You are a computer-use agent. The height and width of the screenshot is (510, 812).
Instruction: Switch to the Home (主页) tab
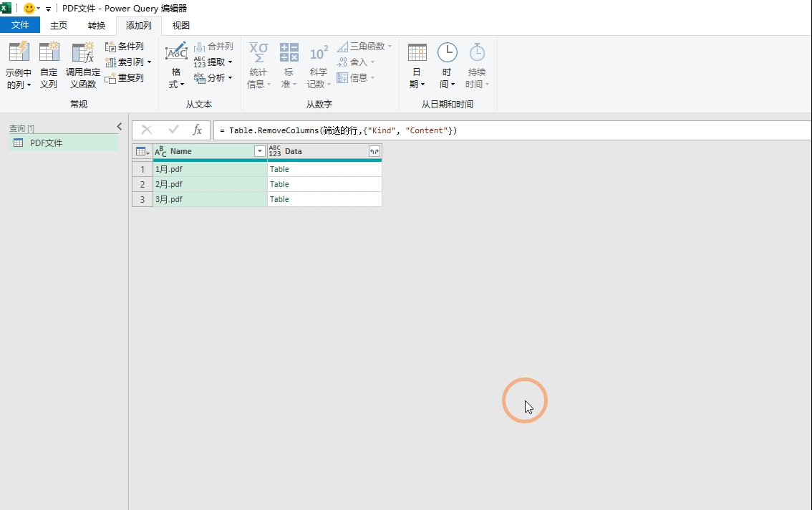click(x=59, y=25)
